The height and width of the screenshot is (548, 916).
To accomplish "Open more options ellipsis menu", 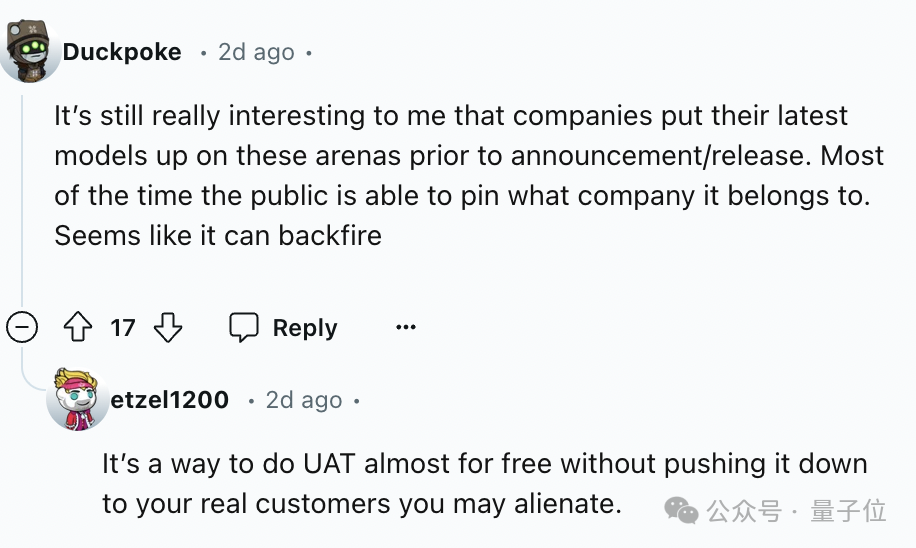I will (405, 328).
